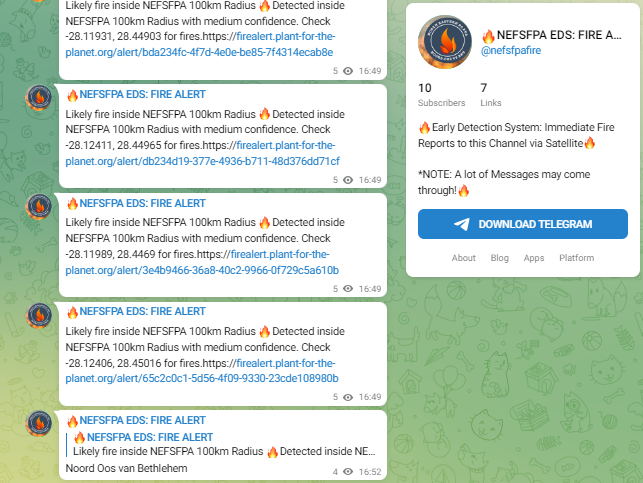Click views eye icon on the db234d19 alert message

pos(348,180)
